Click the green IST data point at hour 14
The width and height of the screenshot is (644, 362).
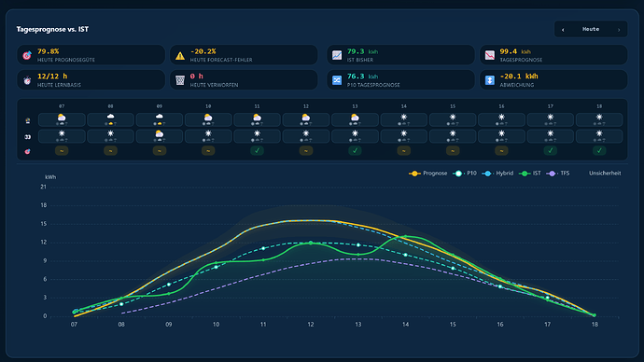pyautogui.click(x=405, y=236)
